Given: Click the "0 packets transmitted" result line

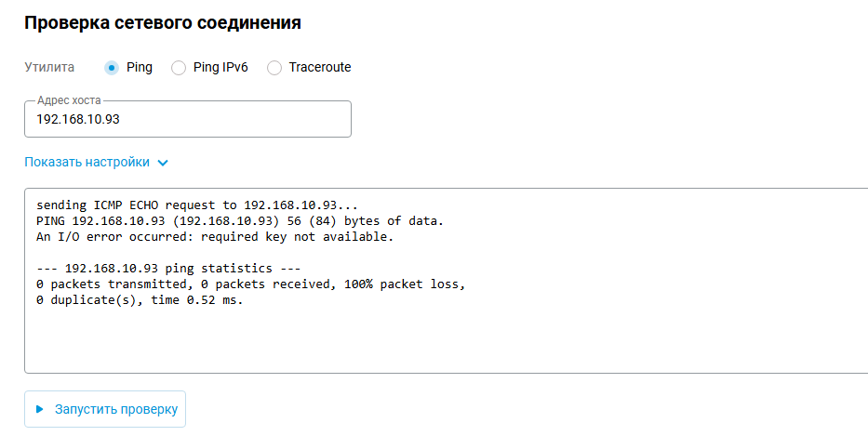Looking at the screenshot, I should 250,284.
